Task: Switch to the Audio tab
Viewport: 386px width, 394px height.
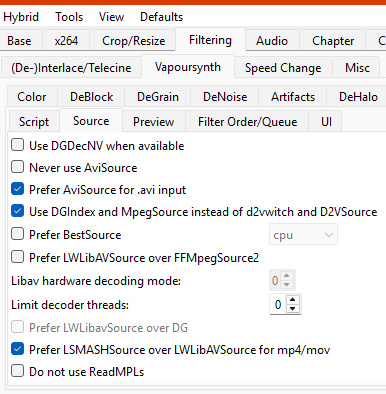Action: tap(272, 41)
